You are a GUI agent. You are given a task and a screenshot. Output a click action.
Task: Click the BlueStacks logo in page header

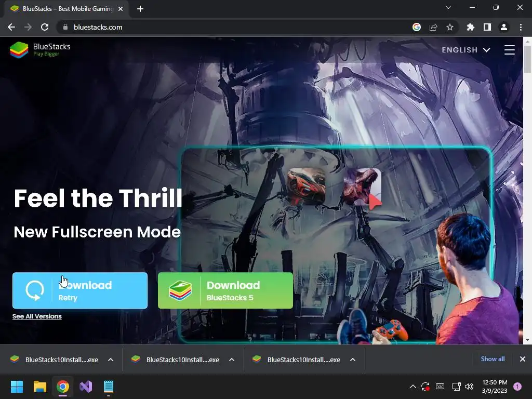(40, 49)
